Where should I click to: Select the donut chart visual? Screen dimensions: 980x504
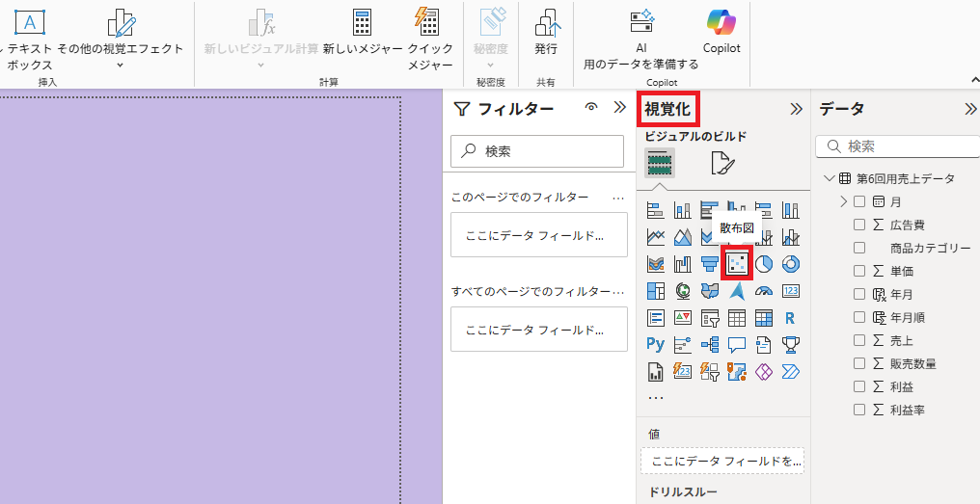[791, 264]
